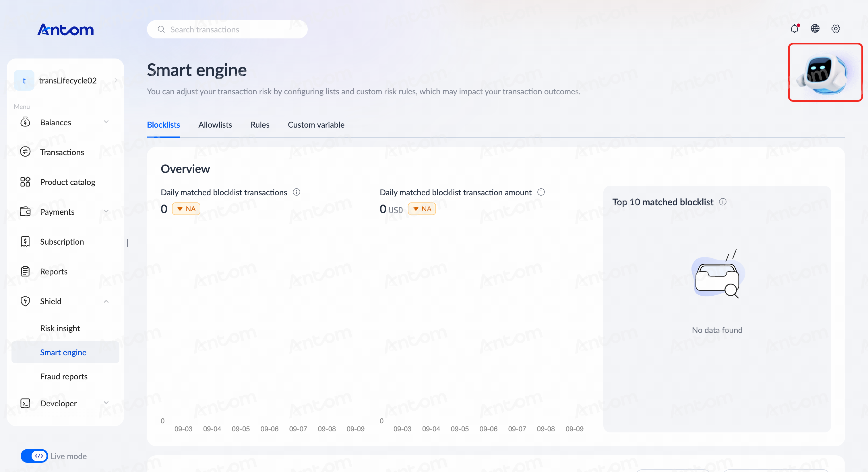Collapse the Shield menu section
This screenshot has width=868, height=472.
click(x=106, y=301)
